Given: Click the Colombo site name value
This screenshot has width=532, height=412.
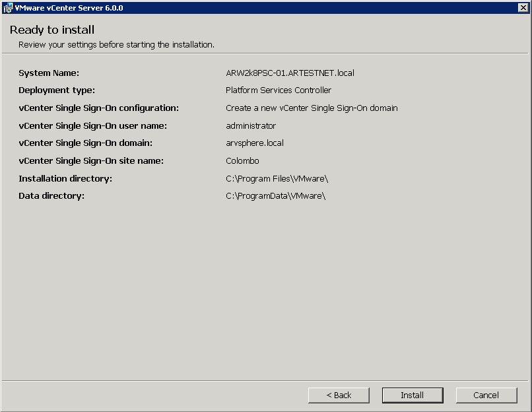Looking at the screenshot, I should (x=242, y=160).
